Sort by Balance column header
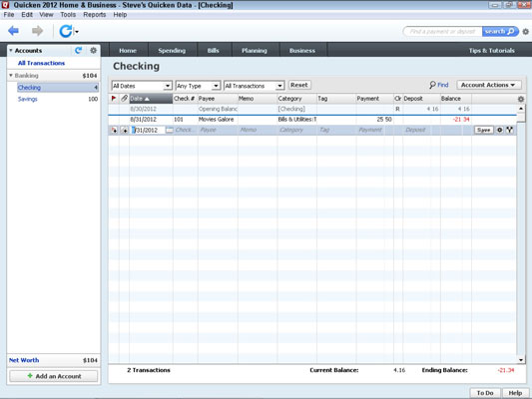Viewport: 532px width, 399px height. [x=456, y=99]
